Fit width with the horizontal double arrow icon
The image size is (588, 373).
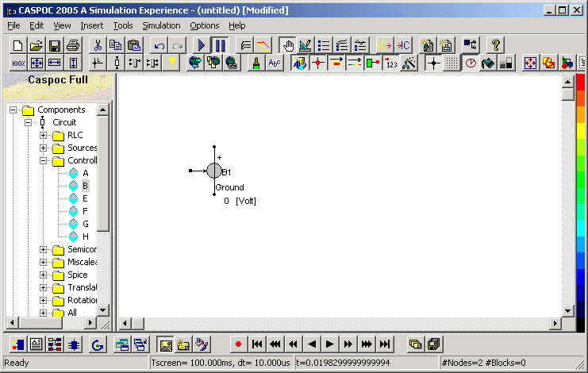pos(55,63)
